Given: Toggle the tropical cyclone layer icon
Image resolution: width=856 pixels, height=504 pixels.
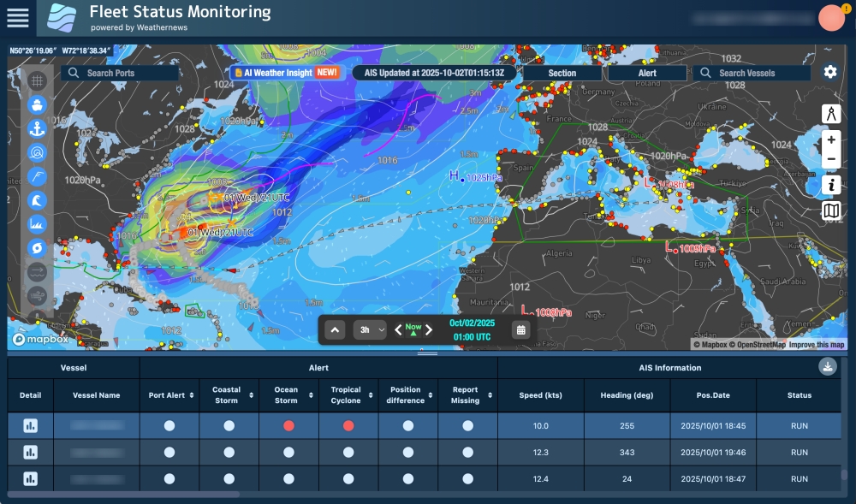Looking at the screenshot, I should point(37,248).
